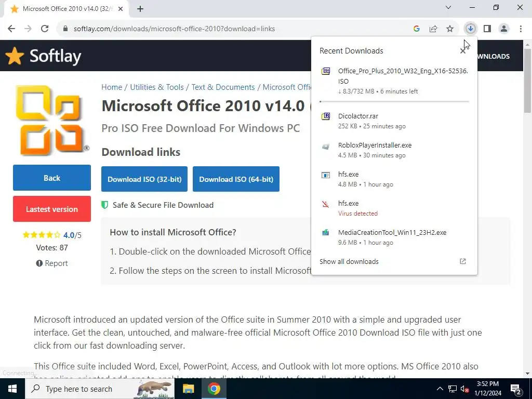Open the Chrome side panel icon

(x=487, y=29)
